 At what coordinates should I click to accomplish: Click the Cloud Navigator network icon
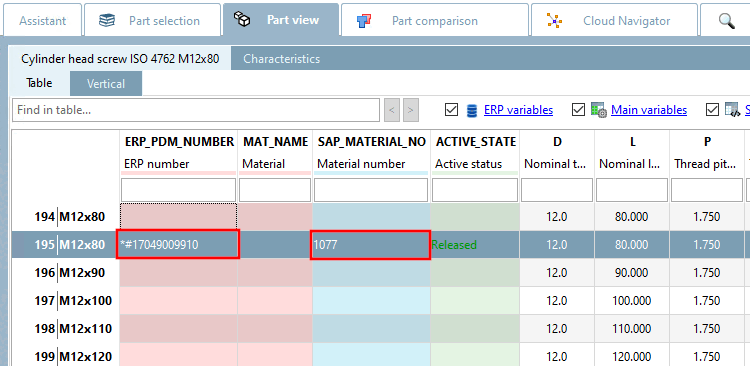point(554,21)
